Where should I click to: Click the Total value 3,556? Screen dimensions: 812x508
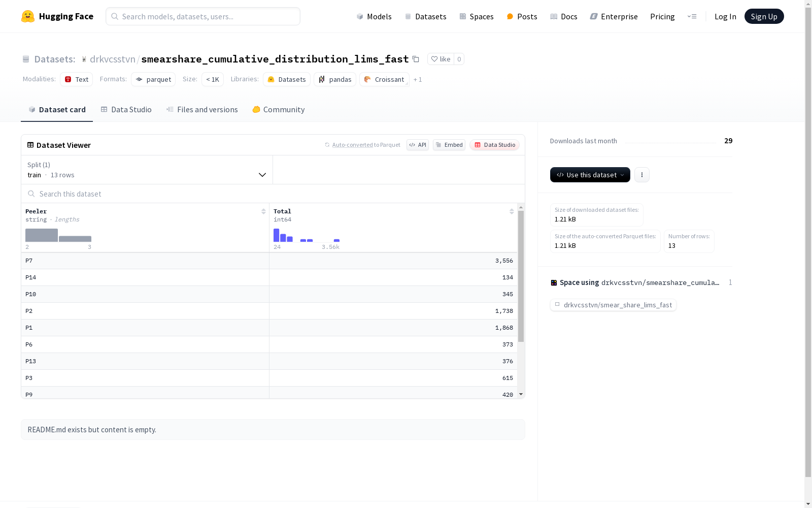click(504, 261)
